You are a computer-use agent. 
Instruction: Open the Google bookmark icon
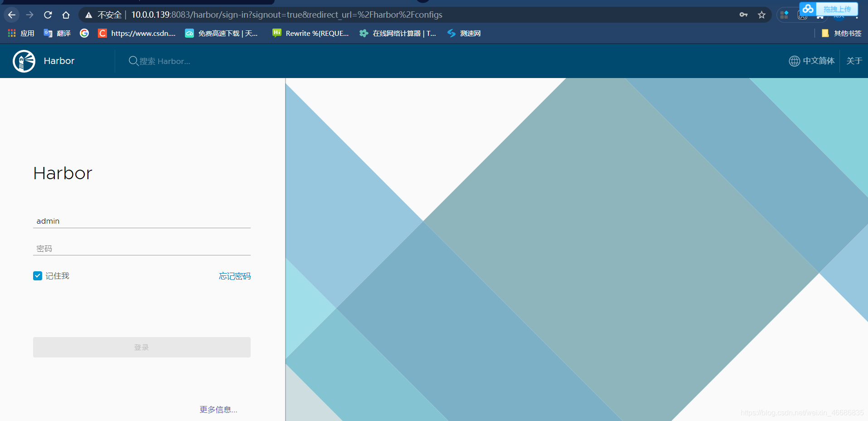(84, 33)
